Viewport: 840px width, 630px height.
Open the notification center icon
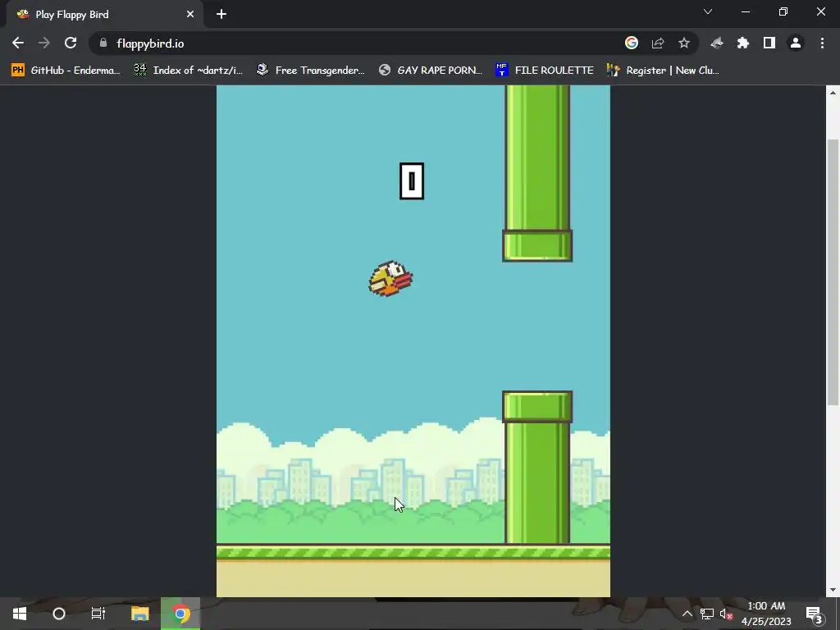tap(813, 614)
